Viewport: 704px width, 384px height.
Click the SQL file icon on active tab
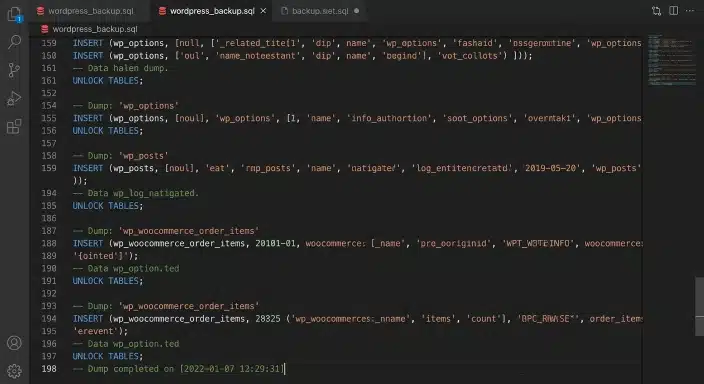click(x=162, y=11)
